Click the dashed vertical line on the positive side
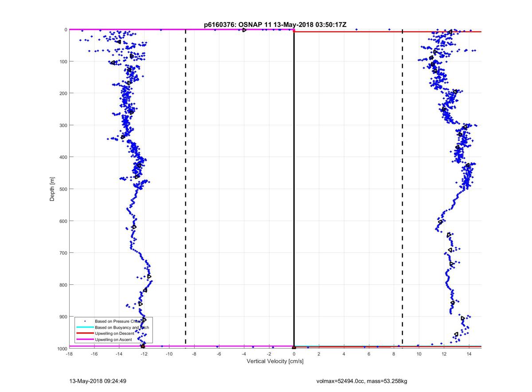The height and width of the screenshot is (392, 532). [402, 188]
